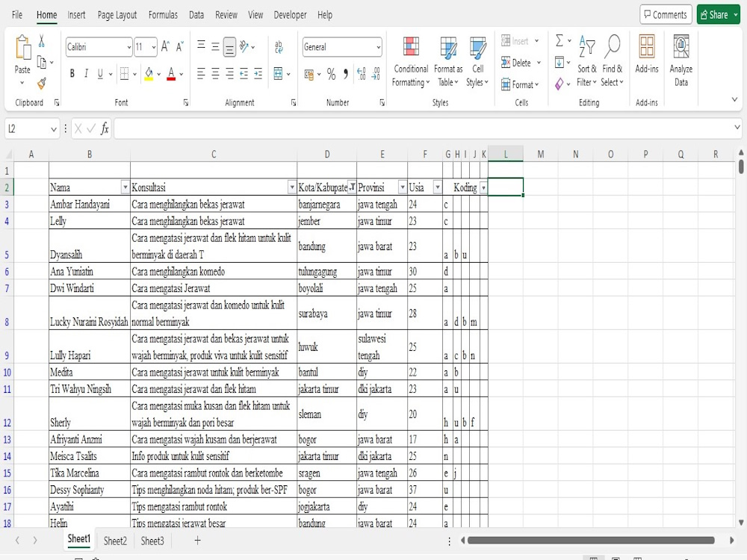Add a new sheet with plus button
The height and width of the screenshot is (560, 747).
(197, 541)
